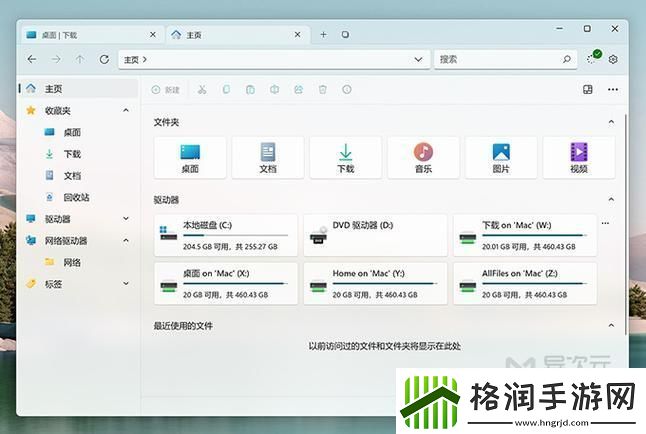Click the new tab plus button

pyautogui.click(x=323, y=35)
